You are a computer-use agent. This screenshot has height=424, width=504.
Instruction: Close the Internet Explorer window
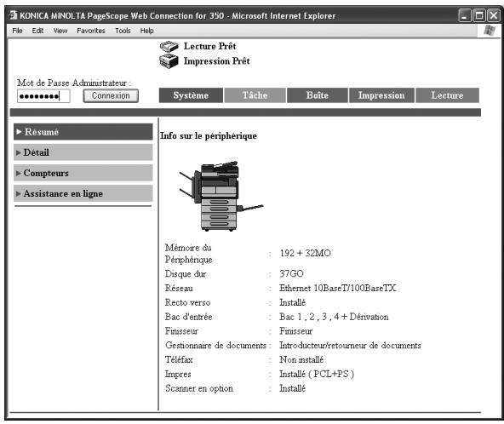point(494,15)
